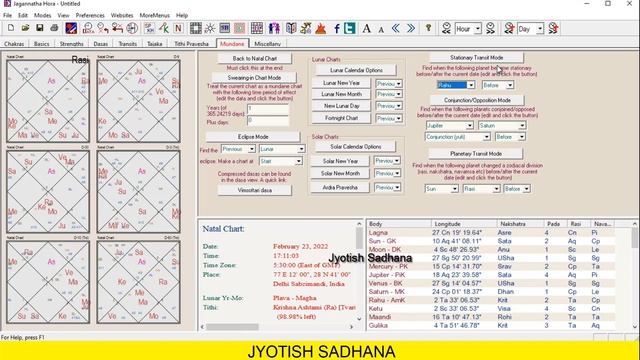Click the Lunar New Month button

[341, 94]
